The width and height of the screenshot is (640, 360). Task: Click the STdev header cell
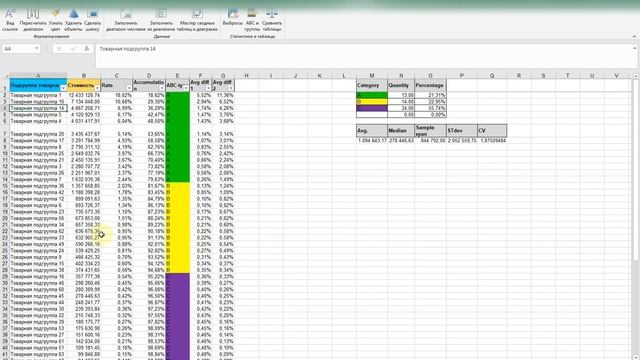tap(462, 131)
